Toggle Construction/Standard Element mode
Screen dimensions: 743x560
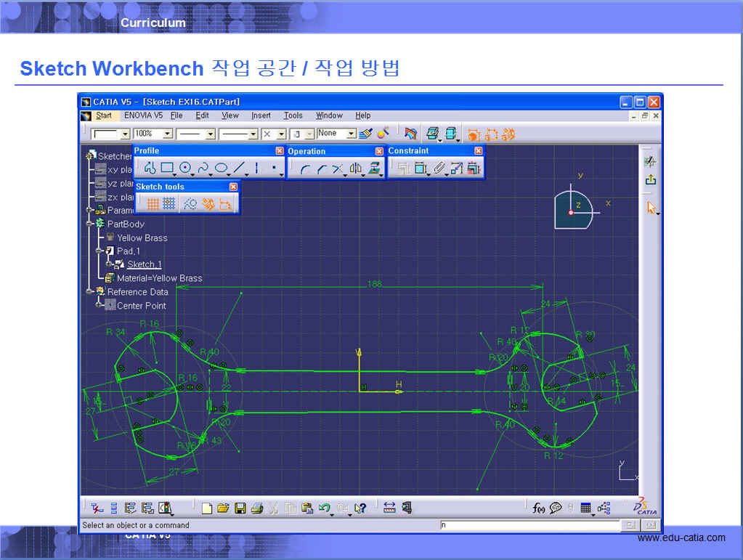190,204
